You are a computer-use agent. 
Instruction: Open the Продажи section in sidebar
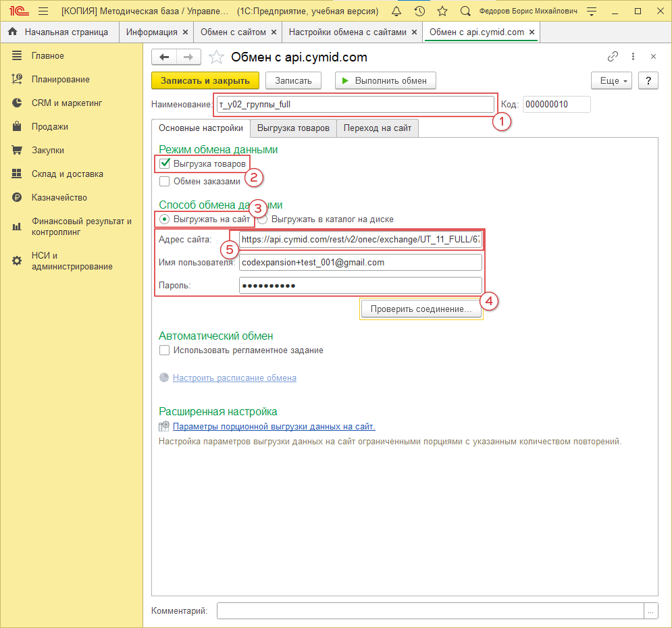[x=49, y=126]
